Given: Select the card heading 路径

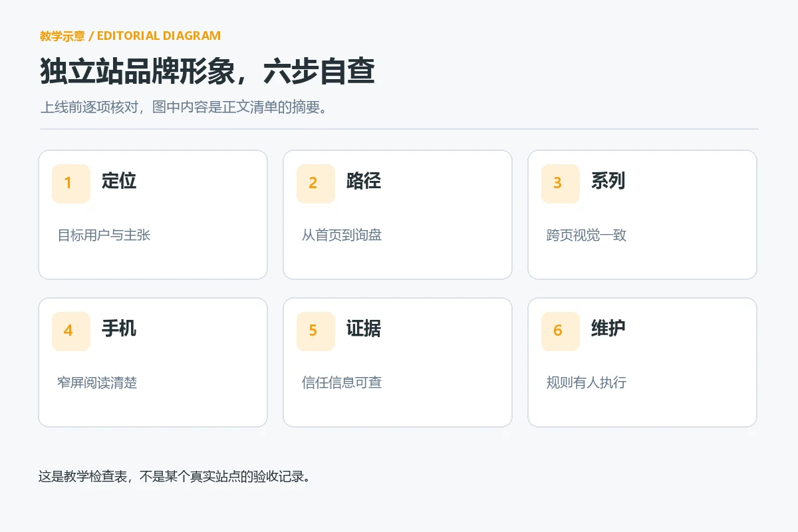Looking at the screenshot, I should 364,181.
